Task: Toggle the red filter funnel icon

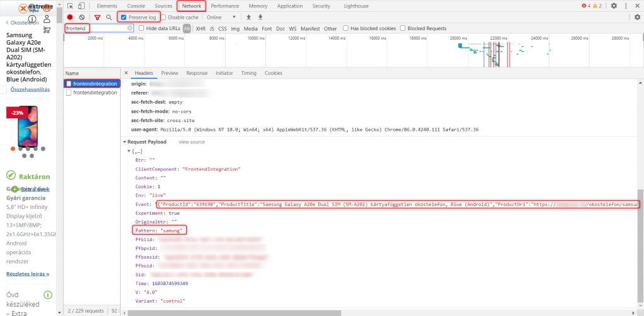Action: coord(97,17)
